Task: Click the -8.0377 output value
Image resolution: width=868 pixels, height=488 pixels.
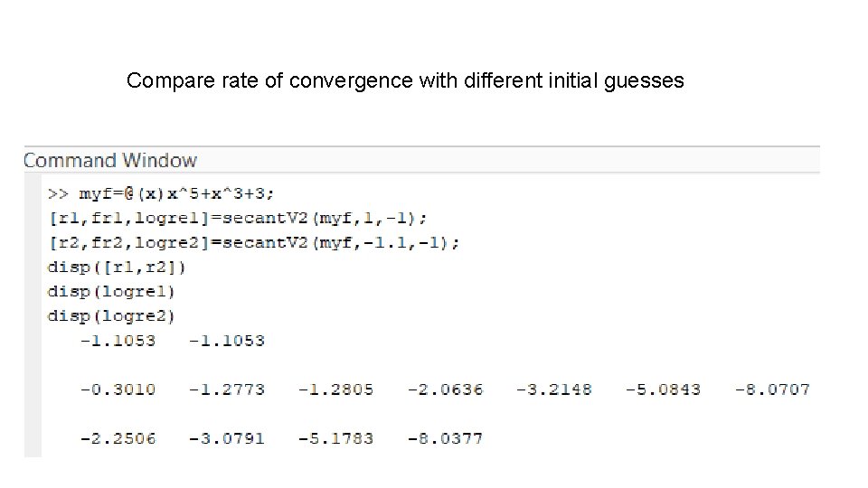Action: [x=445, y=438]
